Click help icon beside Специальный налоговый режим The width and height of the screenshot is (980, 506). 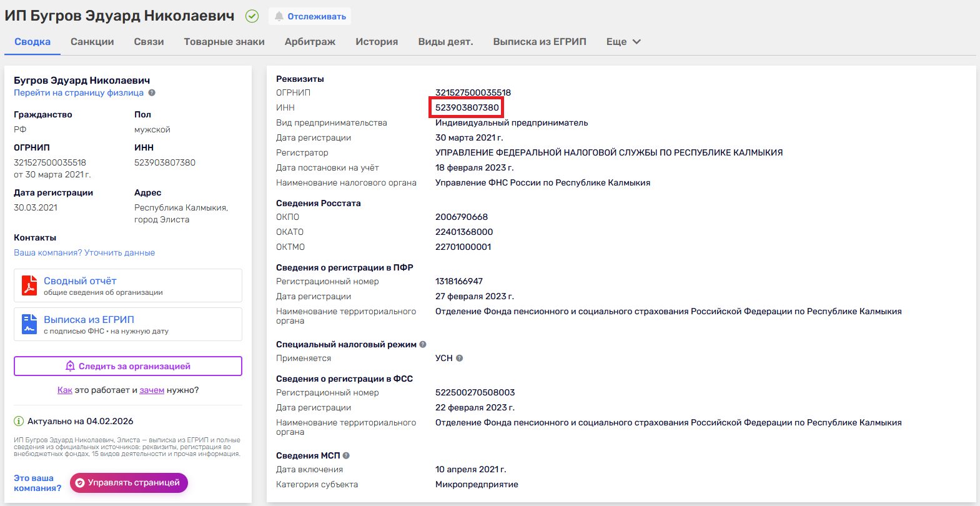click(x=423, y=344)
